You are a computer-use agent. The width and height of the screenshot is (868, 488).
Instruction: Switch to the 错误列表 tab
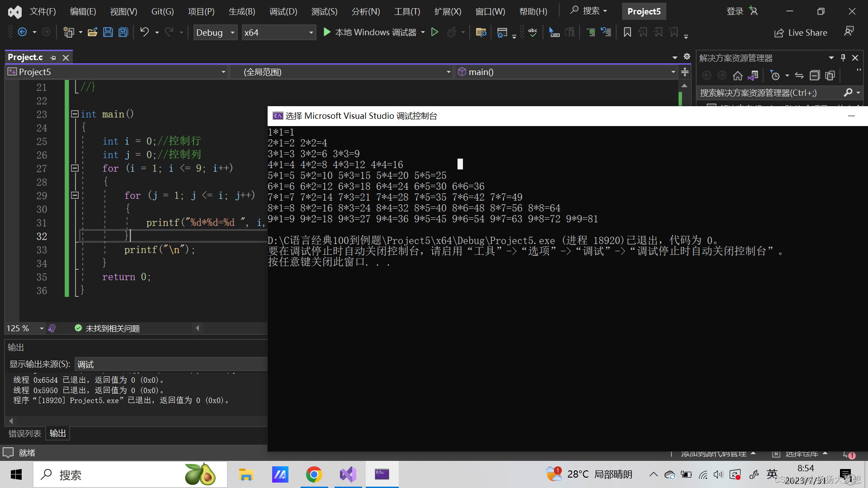click(24, 433)
